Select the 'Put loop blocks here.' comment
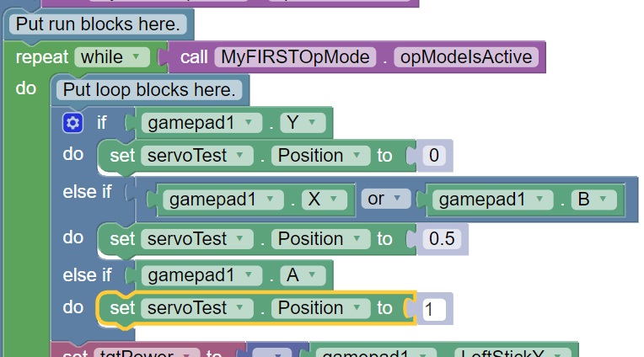The image size is (644, 357). [x=148, y=89]
